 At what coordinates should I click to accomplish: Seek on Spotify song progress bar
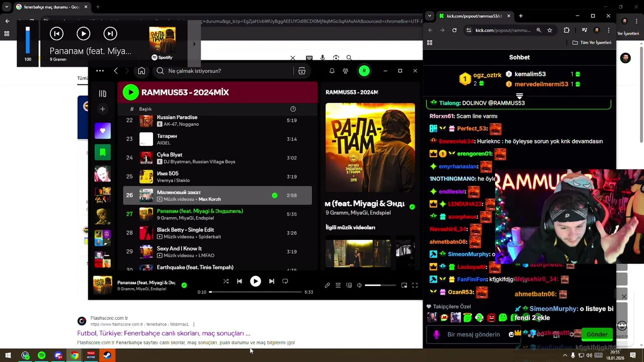(256, 292)
